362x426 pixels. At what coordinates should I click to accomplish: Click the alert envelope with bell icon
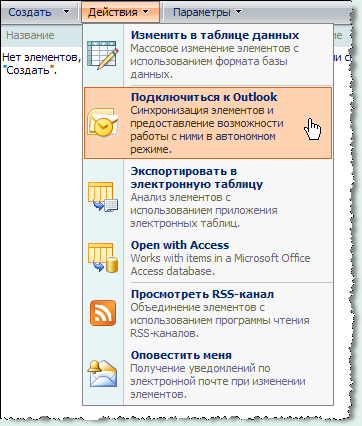click(103, 374)
